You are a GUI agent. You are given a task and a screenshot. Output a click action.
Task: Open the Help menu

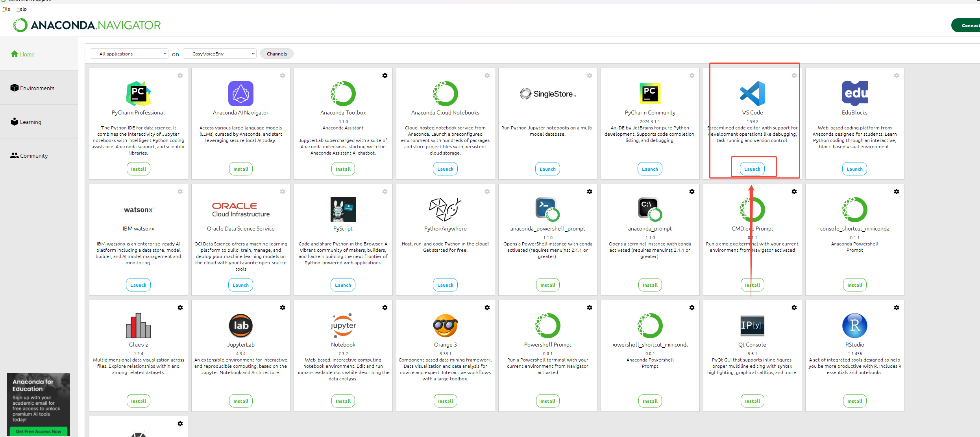coord(22,9)
